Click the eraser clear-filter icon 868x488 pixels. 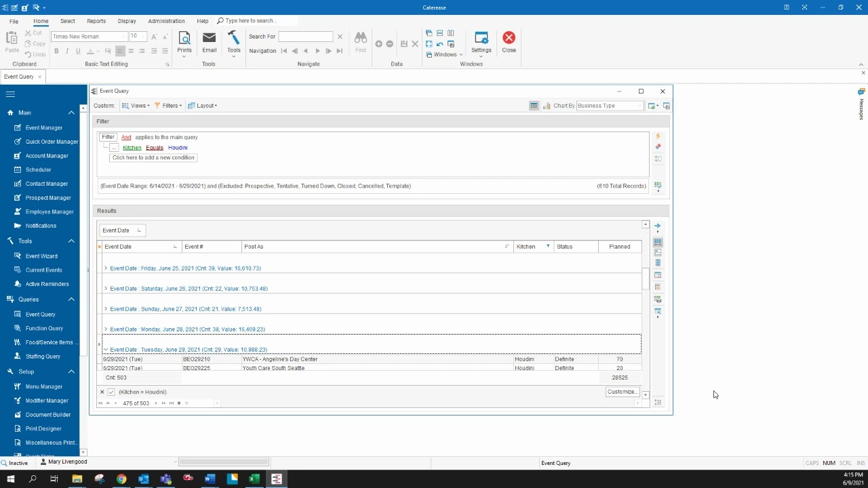pos(658,147)
